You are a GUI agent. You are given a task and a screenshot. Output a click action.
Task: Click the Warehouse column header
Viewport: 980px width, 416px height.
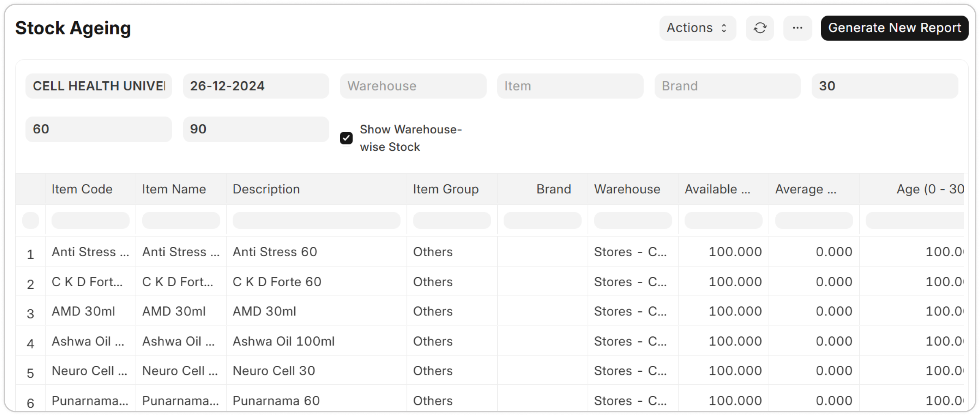627,189
